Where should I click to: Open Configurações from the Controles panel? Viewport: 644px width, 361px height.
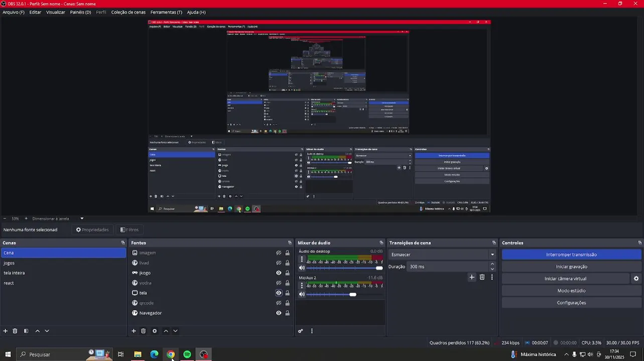pos(571,303)
